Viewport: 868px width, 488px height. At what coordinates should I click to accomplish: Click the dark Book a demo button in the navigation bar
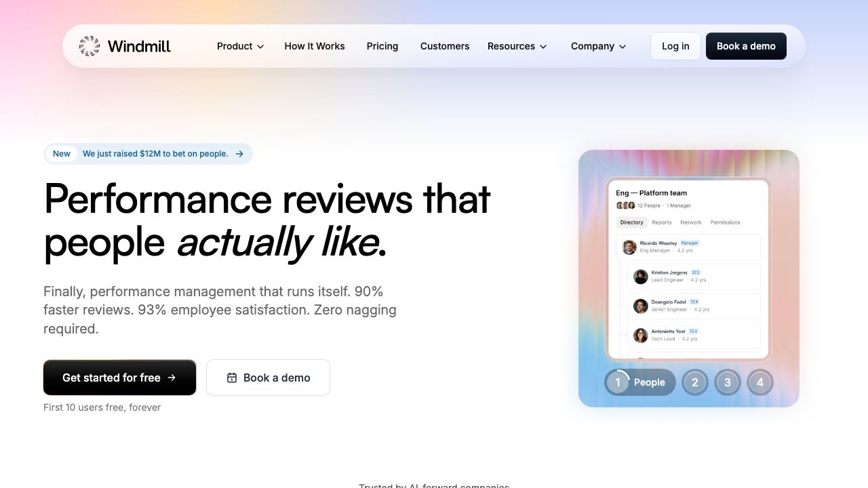[746, 46]
